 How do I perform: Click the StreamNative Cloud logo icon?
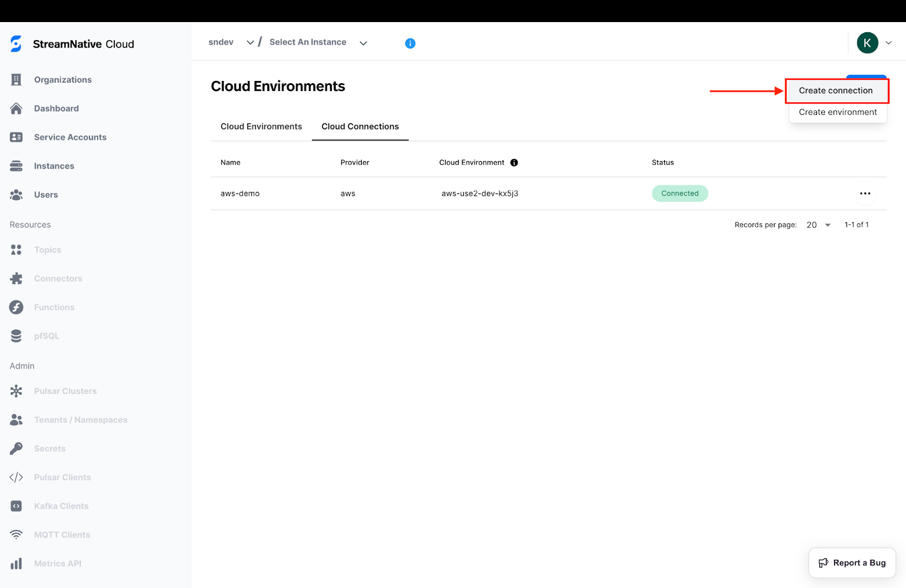coord(16,44)
